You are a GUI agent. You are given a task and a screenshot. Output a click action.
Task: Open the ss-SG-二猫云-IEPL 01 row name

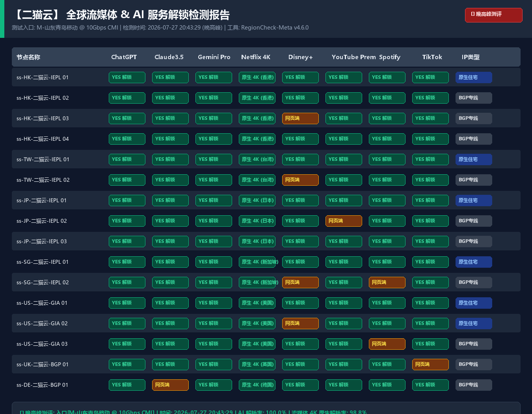click(x=43, y=262)
